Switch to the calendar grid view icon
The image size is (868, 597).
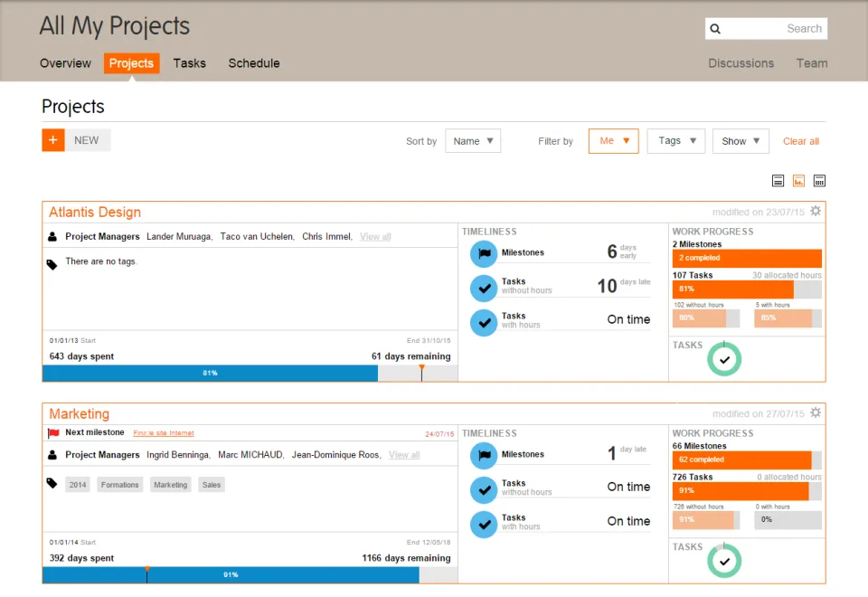coord(819,181)
